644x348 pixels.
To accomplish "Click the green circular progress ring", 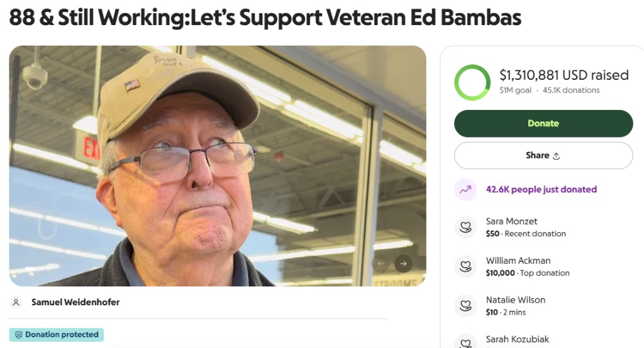I will pos(472,82).
